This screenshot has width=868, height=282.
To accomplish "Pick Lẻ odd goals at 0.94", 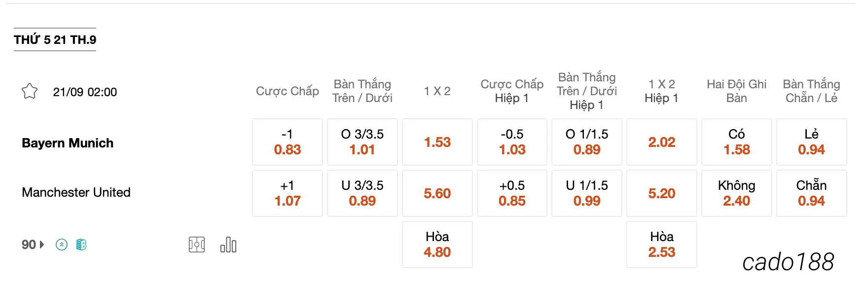I will click(x=812, y=142).
